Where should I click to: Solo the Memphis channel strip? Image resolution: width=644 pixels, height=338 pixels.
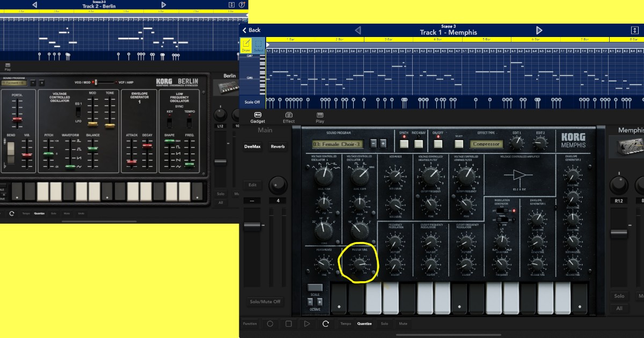(619, 296)
